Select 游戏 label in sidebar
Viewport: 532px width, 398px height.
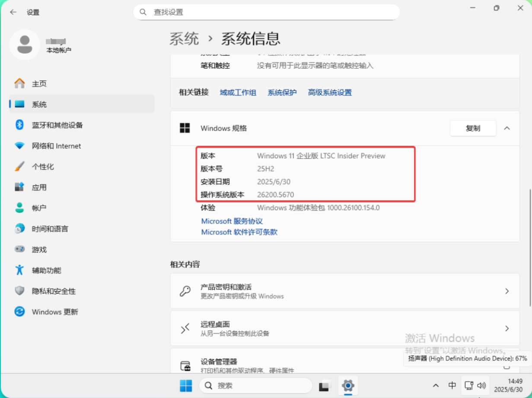pos(39,250)
